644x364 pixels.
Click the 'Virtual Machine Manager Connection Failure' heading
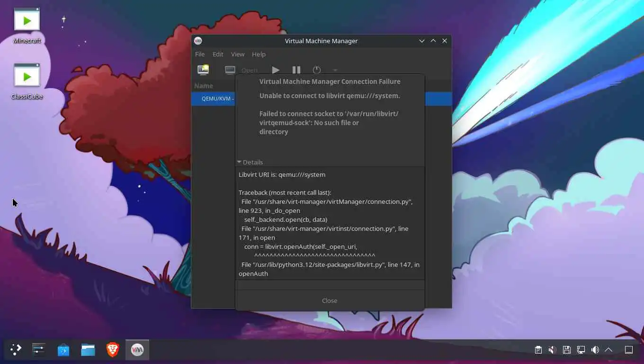point(330,82)
